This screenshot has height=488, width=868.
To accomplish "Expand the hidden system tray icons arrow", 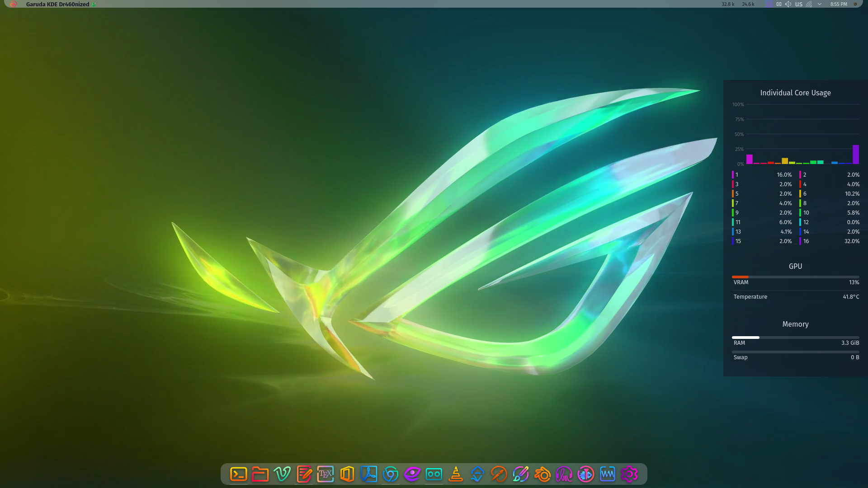I will point(820,4).
